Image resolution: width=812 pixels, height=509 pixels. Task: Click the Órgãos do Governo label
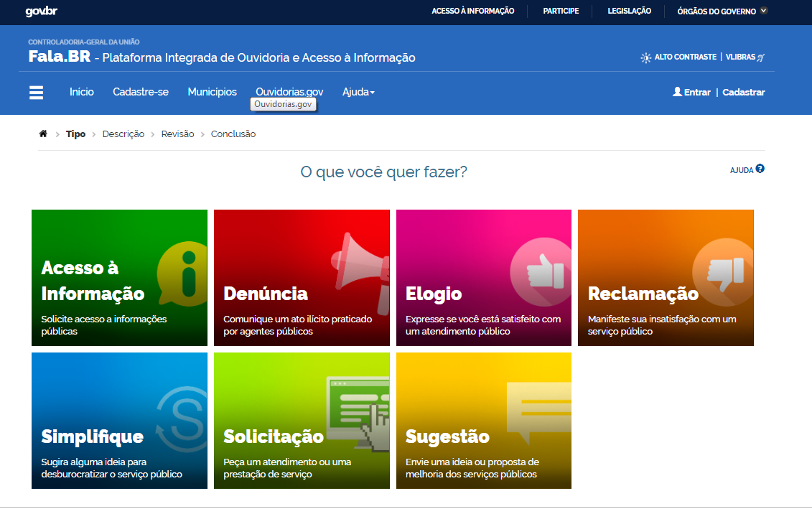pyautogui.click(x=717, y=11)
